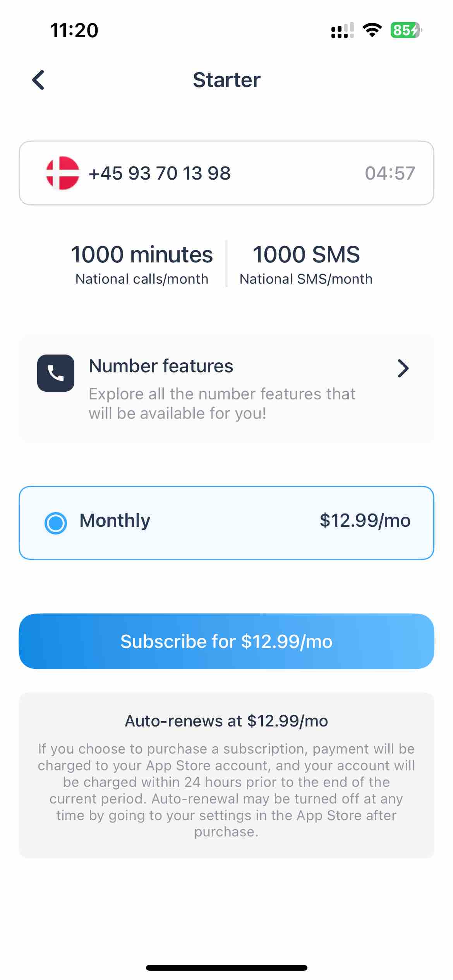Select the Monthly radio button
Screen dimensions: 453x980
56,523
